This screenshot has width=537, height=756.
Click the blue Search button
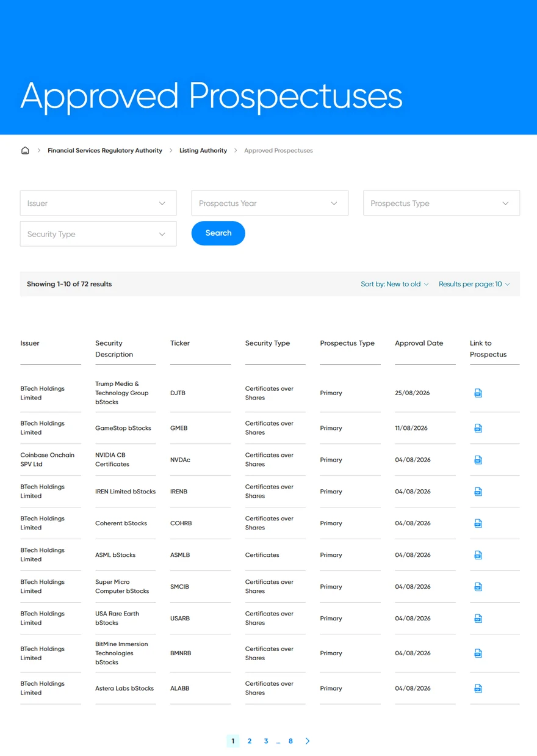pyautogui.click(x=218, y=233)
